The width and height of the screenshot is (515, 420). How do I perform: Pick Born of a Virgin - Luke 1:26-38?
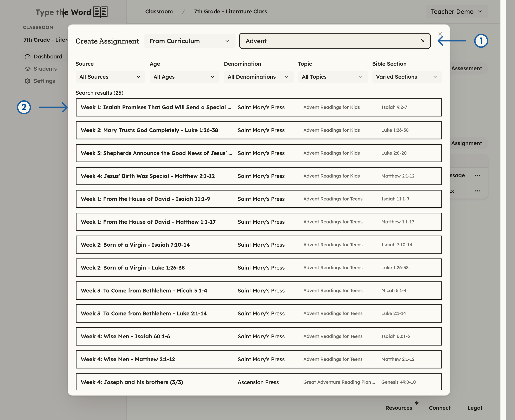(259, 268)
